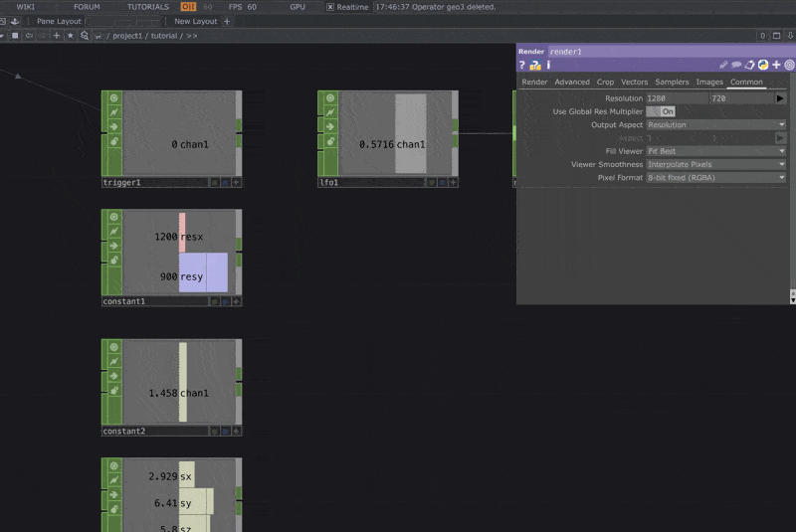The width and height of the screenshot is (796, 532).
Task: Click the operator info 'i' icon
Action: [548, 65]
